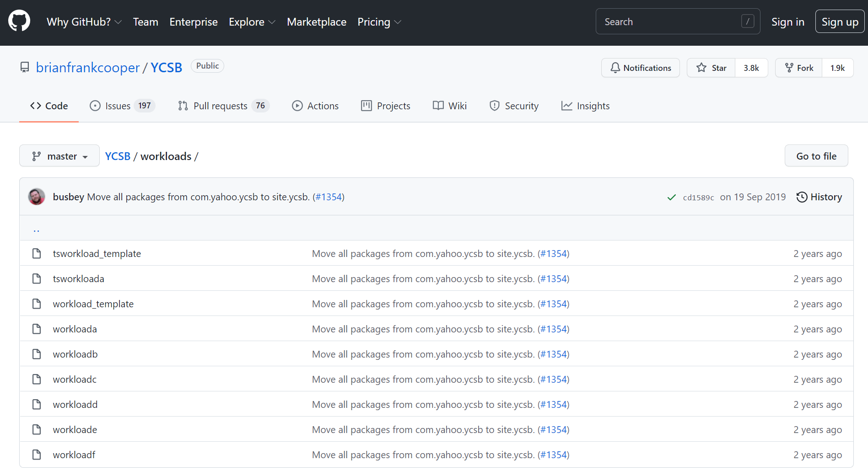Open the master branch selector

pyautogui.click(x=59, y=155)
